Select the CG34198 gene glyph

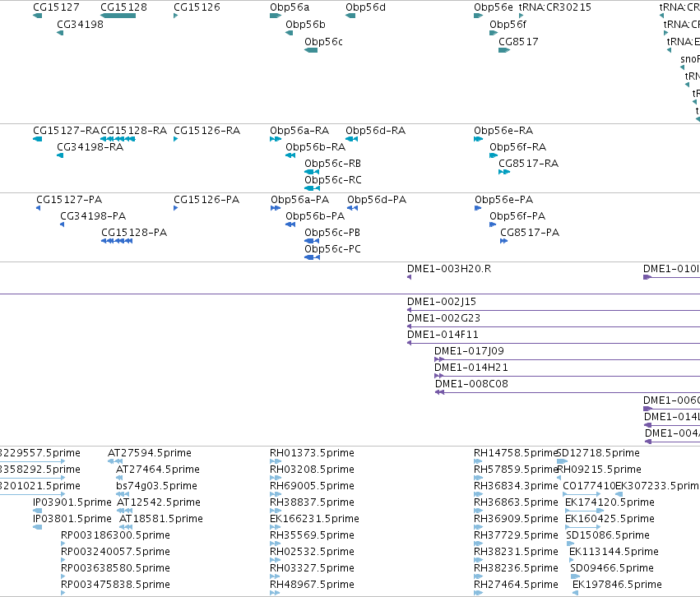click(x=60, y=33)
